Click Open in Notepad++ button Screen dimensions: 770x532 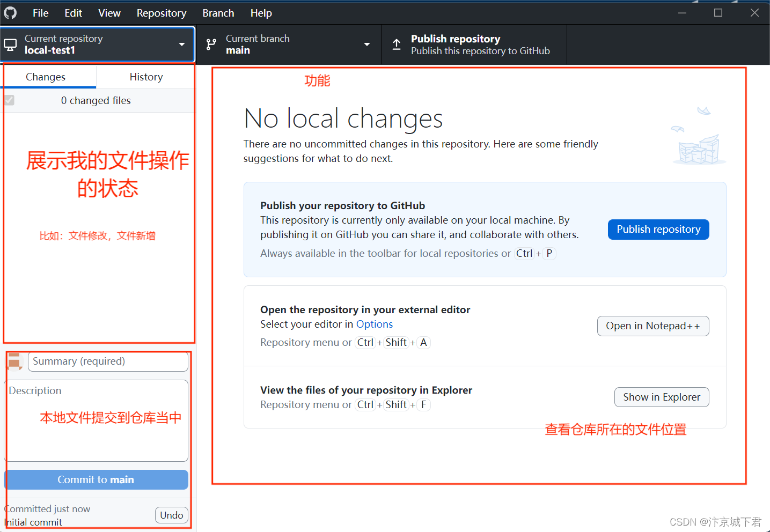pos(653,326)
